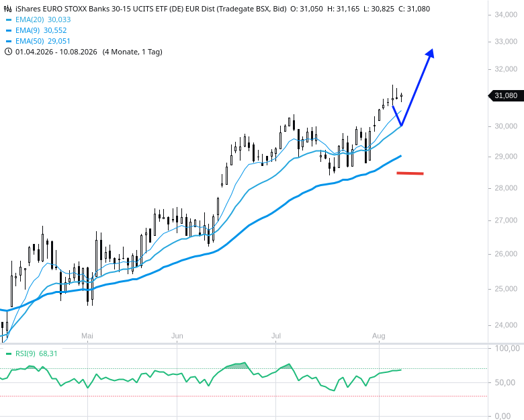Click the EMA(9) blue color dash
Screen dimensions: 524x420
coord(9,31)
